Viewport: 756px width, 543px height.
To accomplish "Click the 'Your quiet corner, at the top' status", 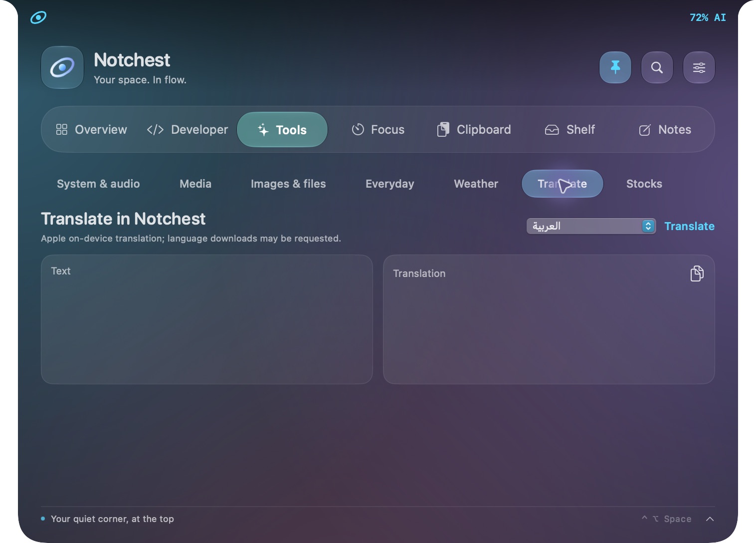I will click(x=112, y=519).
